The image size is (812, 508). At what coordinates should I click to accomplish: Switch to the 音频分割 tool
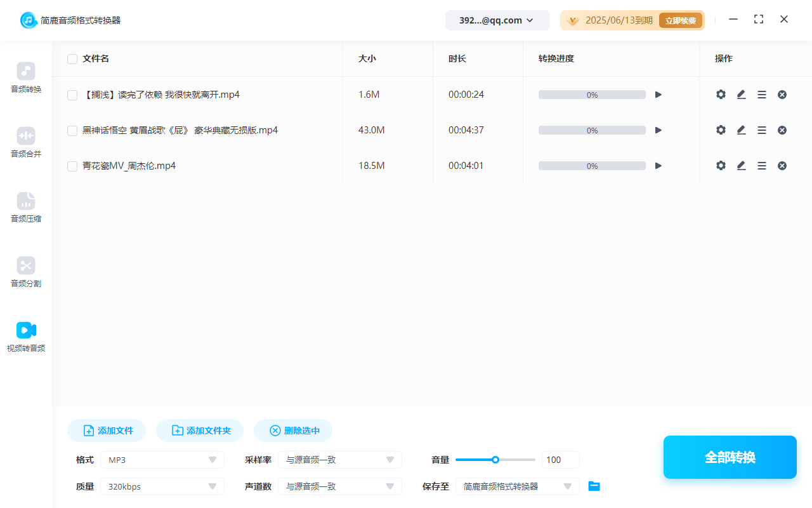coord(25,272)
